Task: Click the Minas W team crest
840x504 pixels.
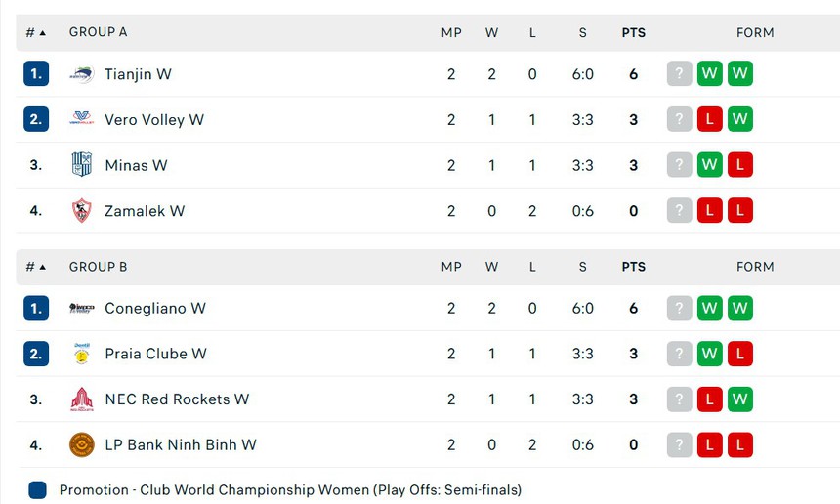Action: 82,165
